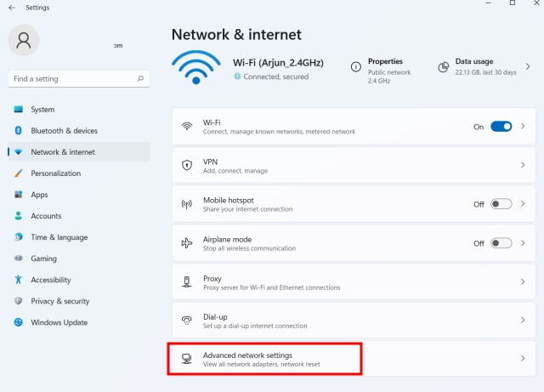Click the Time & language globe icon
The image size is (544, 392).
click(x=19, y=236)
